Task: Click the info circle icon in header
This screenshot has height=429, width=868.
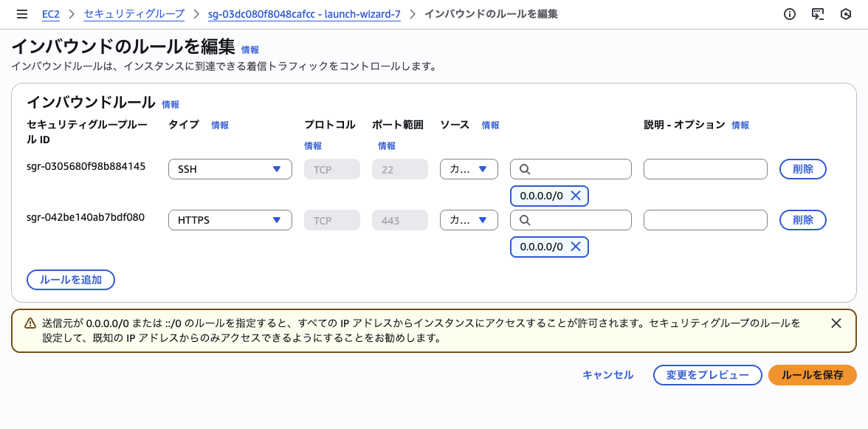Action: [790, 14]
